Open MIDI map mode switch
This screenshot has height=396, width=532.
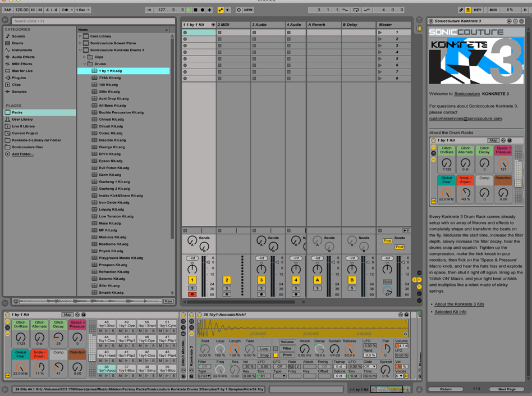493,10
